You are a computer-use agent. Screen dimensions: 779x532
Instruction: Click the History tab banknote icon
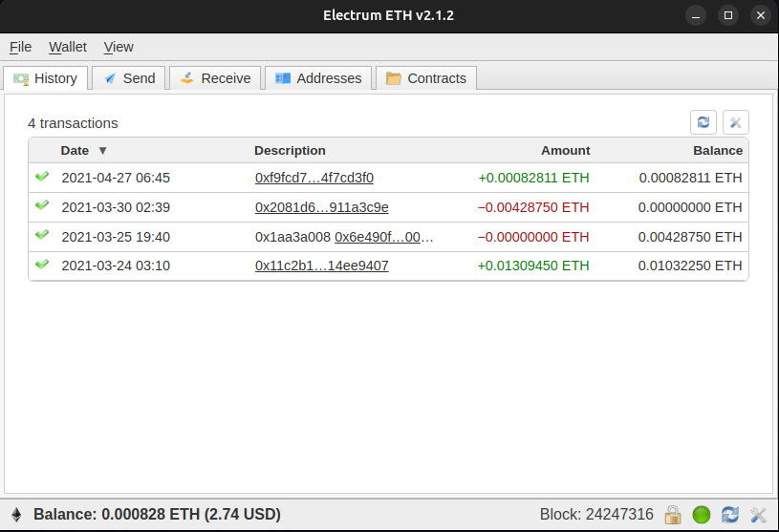pyautogui.click(x=21, y=79)
